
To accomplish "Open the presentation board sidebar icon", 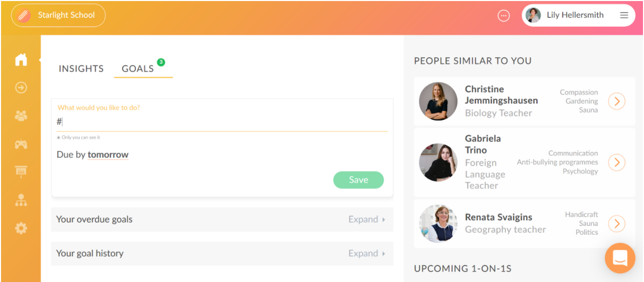I will pyautogui.click(x=21, y=172).
